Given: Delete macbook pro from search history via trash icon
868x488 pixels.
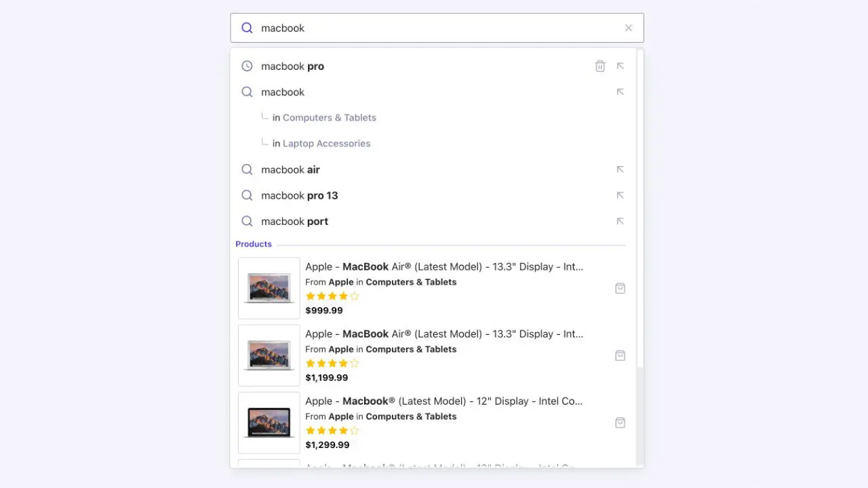Looking at the screenshot, I should [x=599, y=66].
